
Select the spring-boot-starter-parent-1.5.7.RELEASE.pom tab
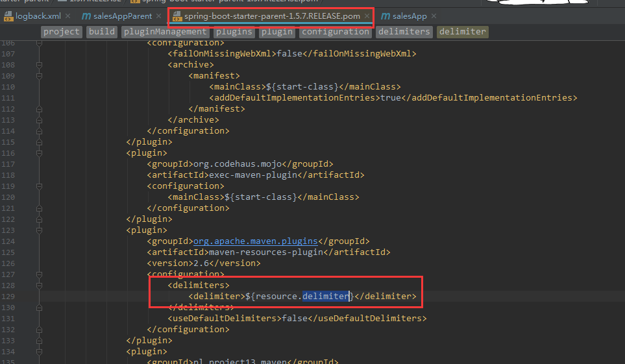(x=272, y=16)
